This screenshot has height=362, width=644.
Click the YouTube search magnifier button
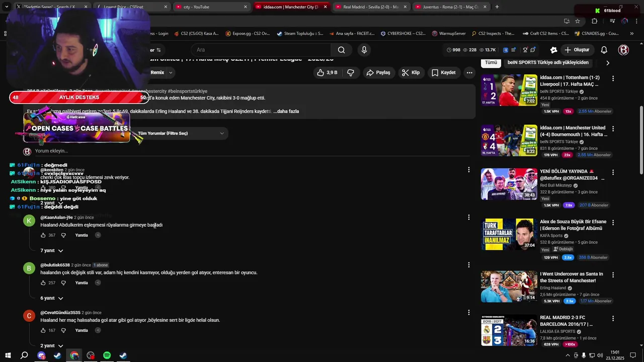[342, 50]
